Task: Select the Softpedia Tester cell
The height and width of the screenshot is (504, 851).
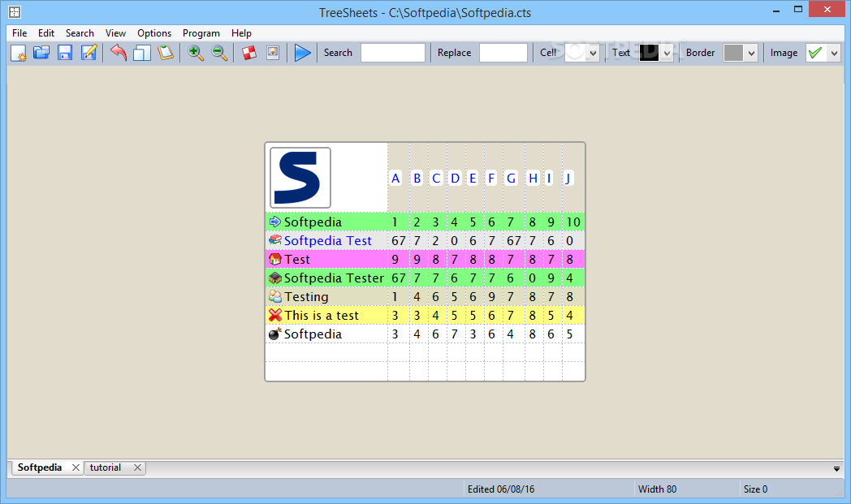Action: 334,278
